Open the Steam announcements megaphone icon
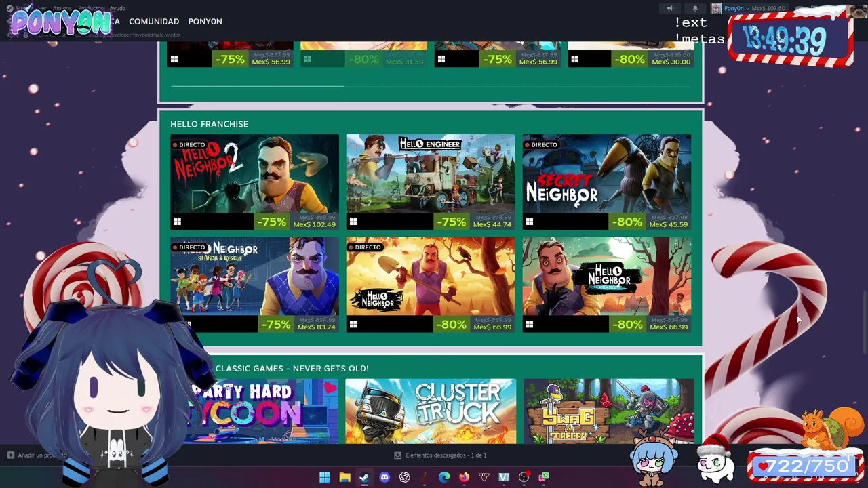 coord(670,8)
